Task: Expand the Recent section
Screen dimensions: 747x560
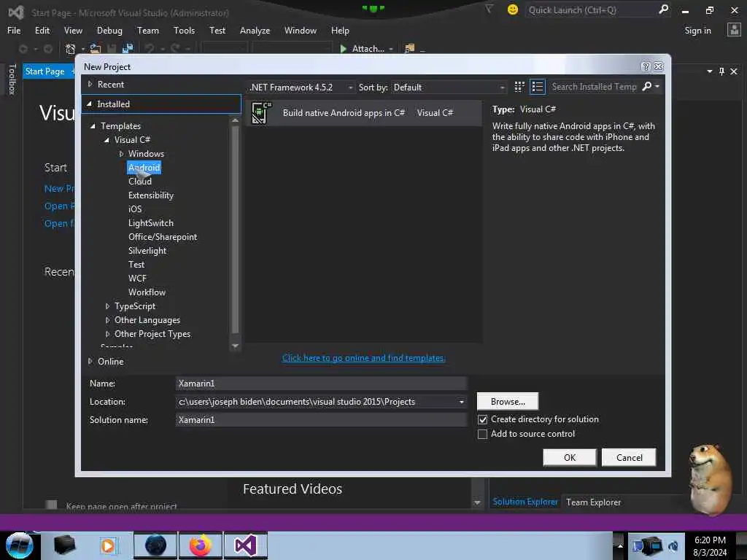Action: click(x=90, y=85)
